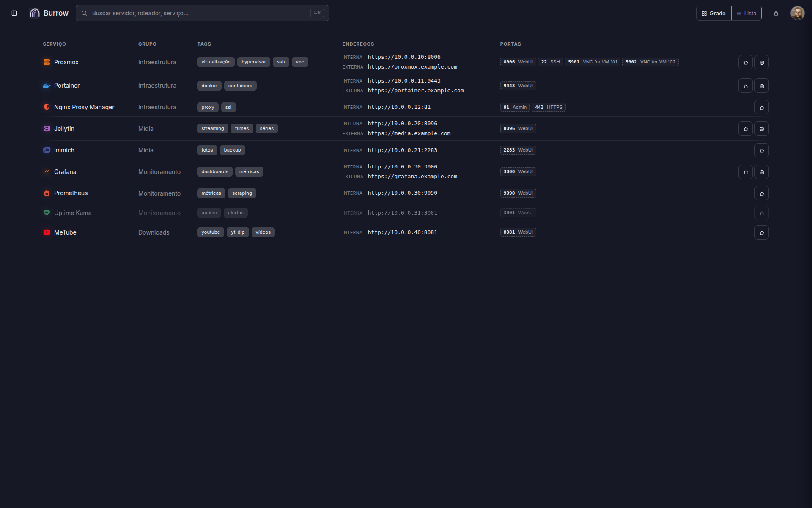
Task: Click the Proxmox internal URL link
Action: 404,57
